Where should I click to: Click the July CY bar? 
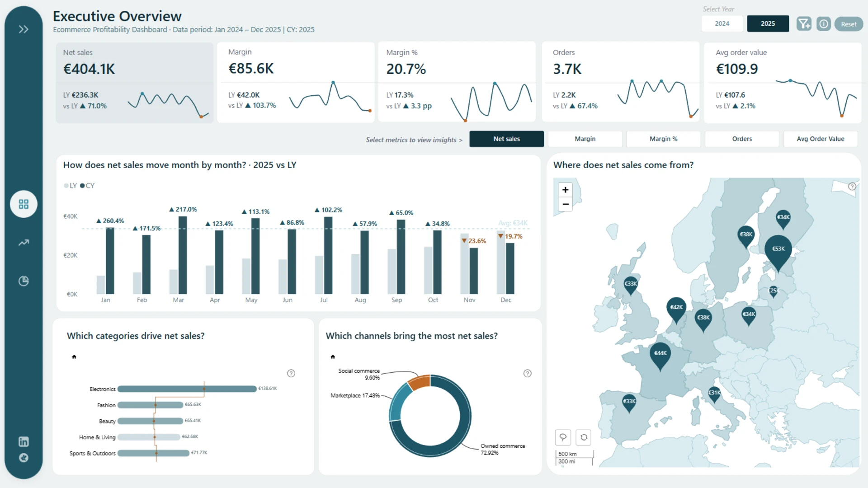pyautogui.click(x=328, y=256)
